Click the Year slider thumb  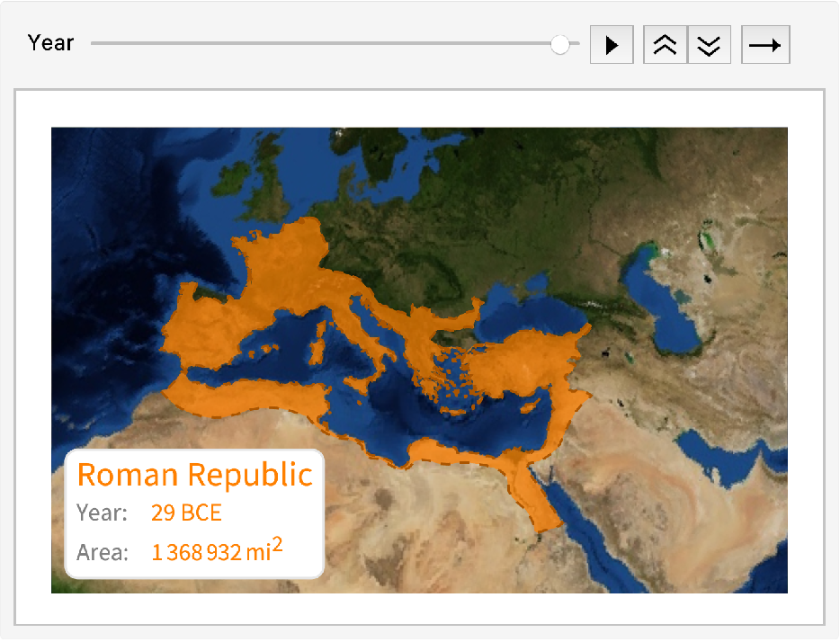(x=560, y=44)
